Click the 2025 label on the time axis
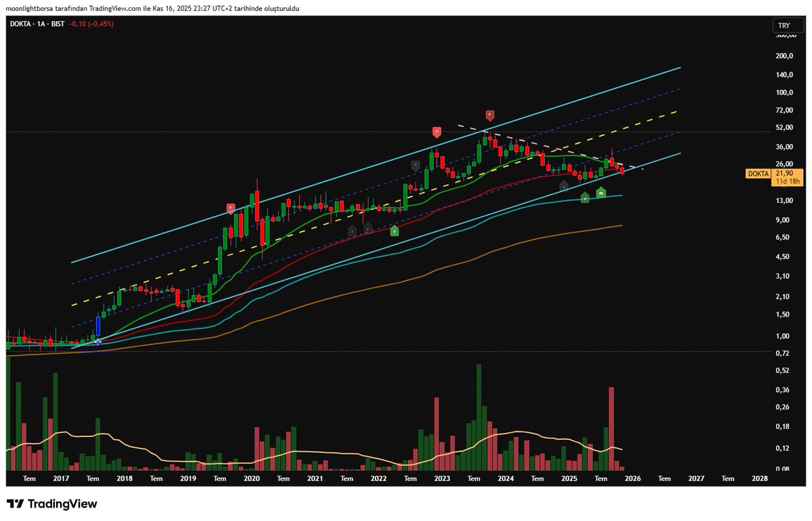This screenshot has width=812, height=521. (x=569, y=478)
